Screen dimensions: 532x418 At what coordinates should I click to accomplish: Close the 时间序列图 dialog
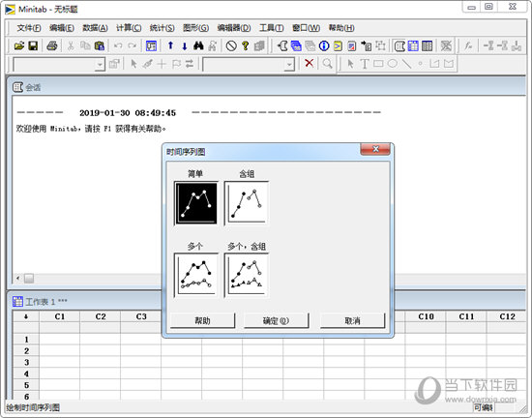(x=375, y=149)
